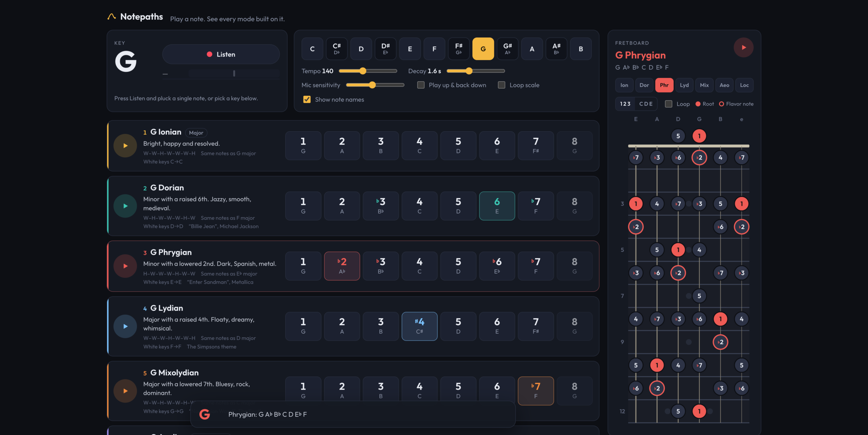The height and width of the screenshot is (435, 868).
Task: Select the Mix mode tab
Action: [x=704, y=85]
